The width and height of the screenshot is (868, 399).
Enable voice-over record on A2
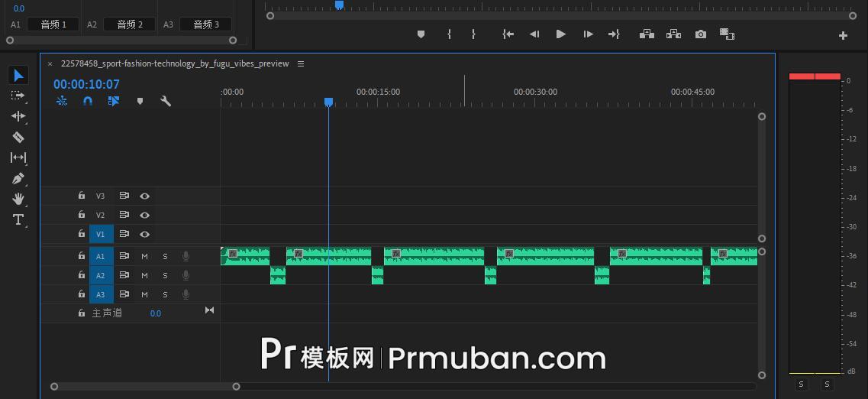186,275
